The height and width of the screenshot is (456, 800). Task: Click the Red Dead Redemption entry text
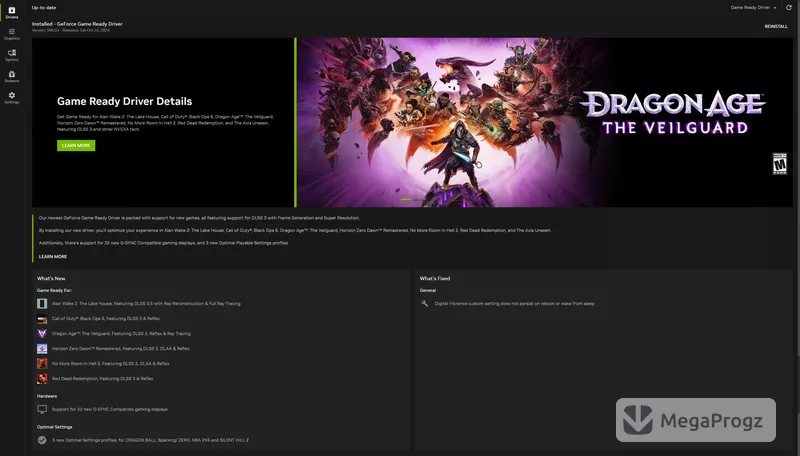tap(103, 379)
